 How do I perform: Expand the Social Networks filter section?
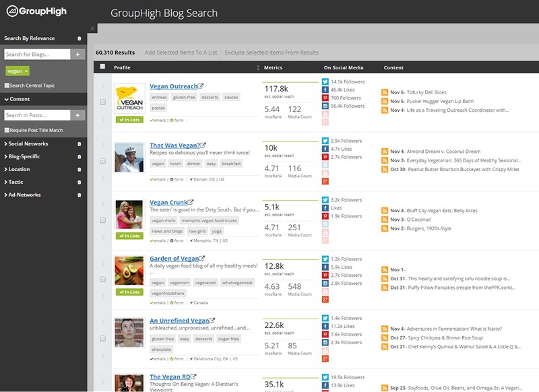26,144
